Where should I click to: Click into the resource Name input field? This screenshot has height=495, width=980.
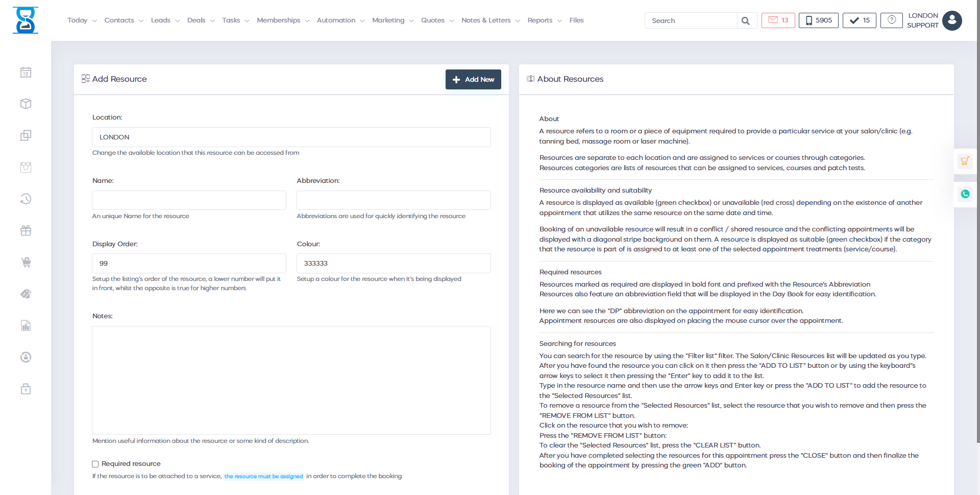point(189,200)
